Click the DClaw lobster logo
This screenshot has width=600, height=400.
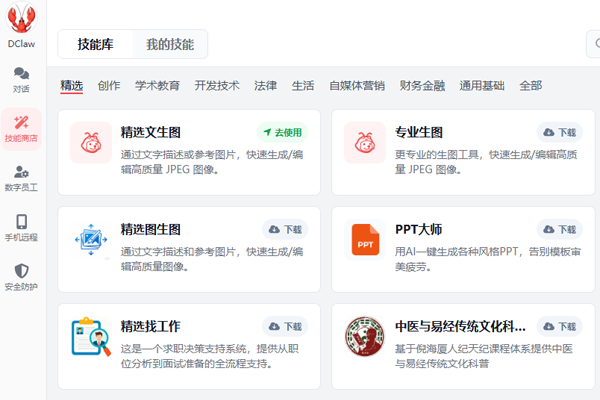(x=21, y=17)
